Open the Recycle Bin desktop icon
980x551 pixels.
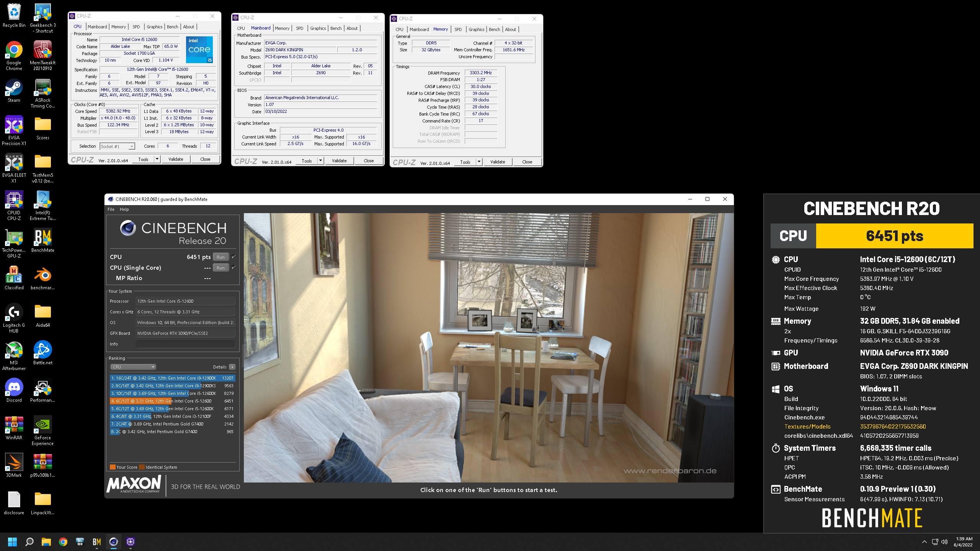pos(14,15)
